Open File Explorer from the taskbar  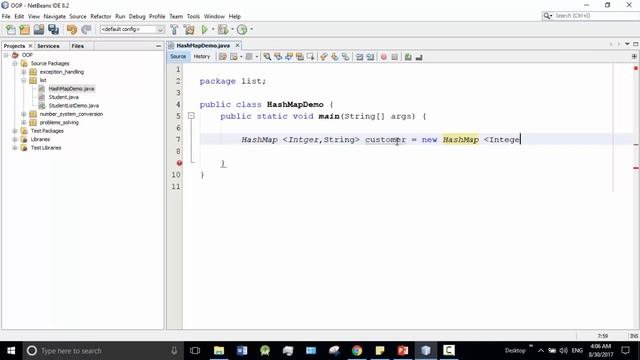(219, 351)
